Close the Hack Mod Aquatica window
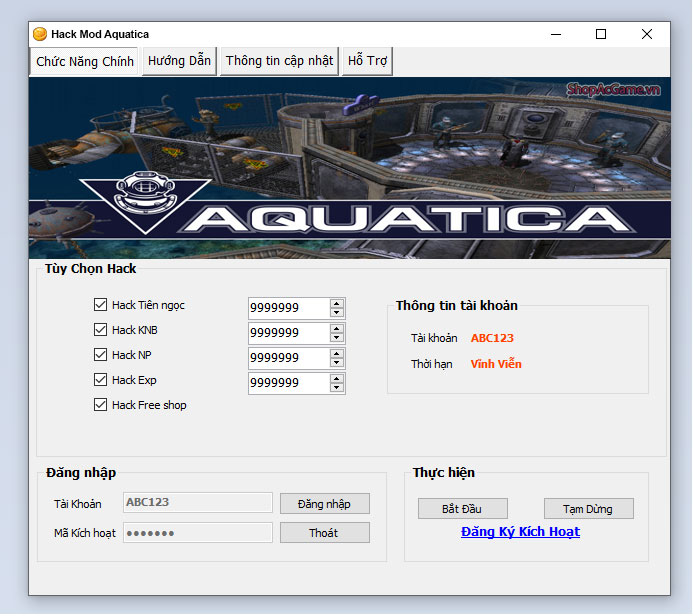This screenshot has width=693, height=616. click(x=647, y=34)
